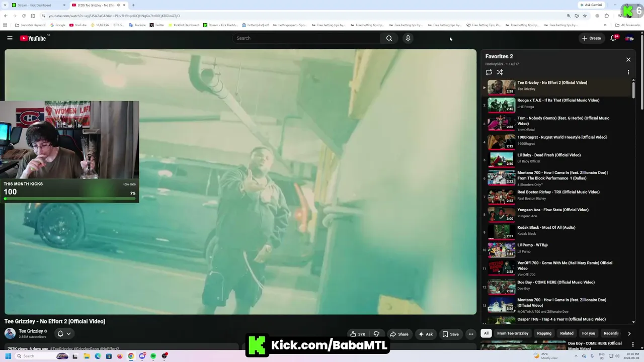Open the Chrome apps grid shortcut

click(5, 25)
